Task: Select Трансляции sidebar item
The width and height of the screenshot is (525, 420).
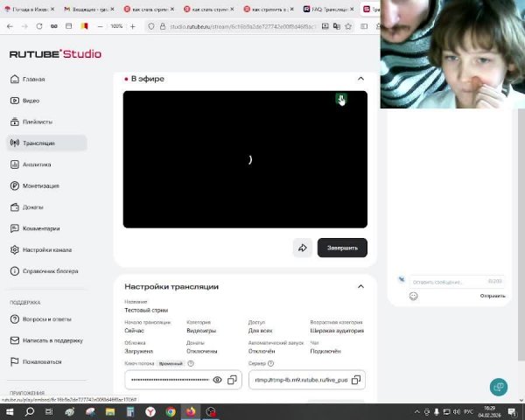Action: 46,143
